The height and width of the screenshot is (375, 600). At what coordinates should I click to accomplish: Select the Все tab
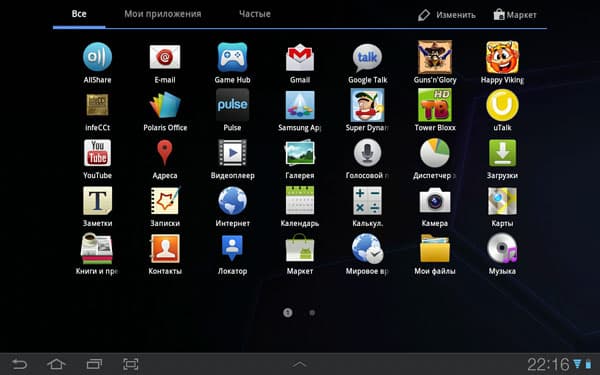coord(79,14)
